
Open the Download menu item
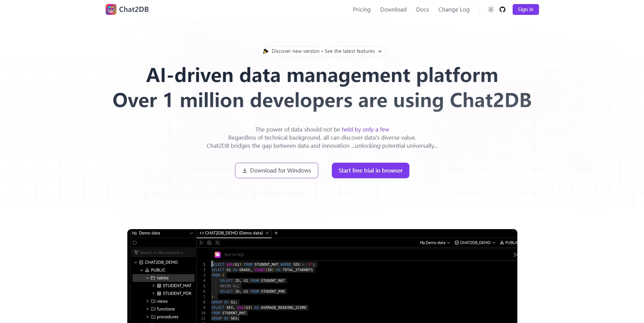(393, 9)
